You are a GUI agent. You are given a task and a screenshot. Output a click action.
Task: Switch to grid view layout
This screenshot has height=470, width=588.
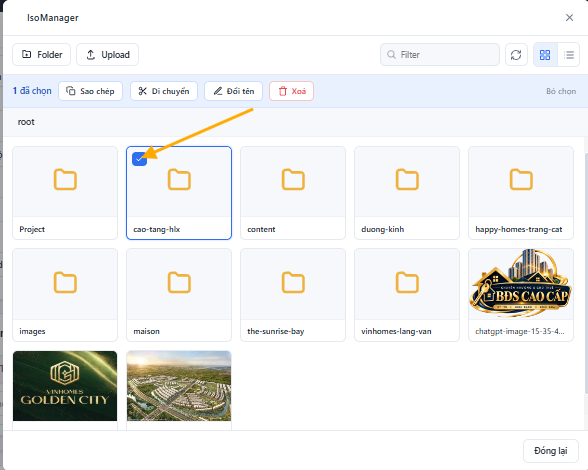[x=545, y=55]
